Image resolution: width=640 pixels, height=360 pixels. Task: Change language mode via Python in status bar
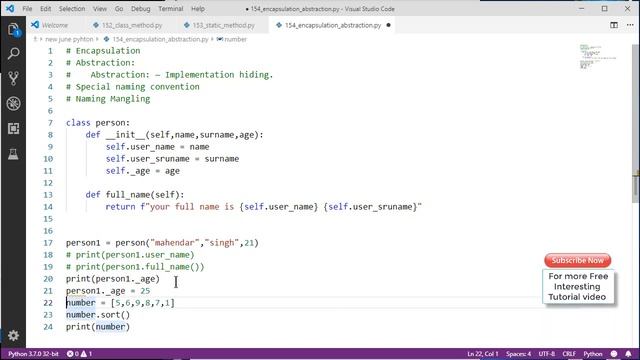[593, 354]
